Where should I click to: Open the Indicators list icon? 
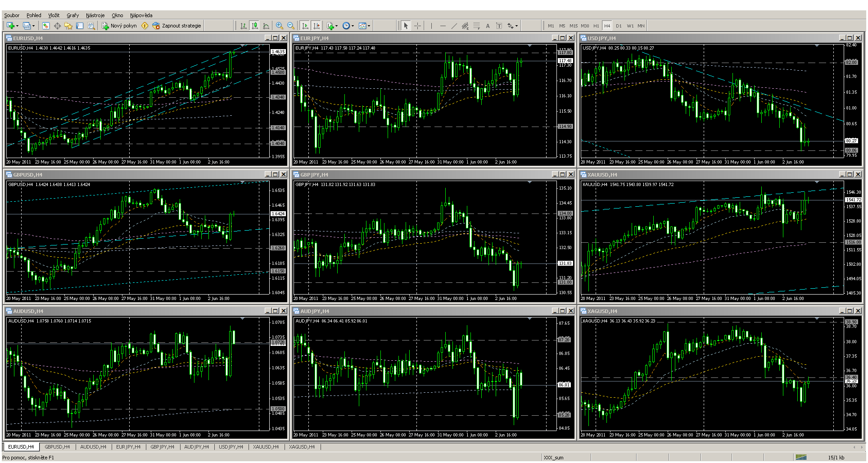pos(331,26)
